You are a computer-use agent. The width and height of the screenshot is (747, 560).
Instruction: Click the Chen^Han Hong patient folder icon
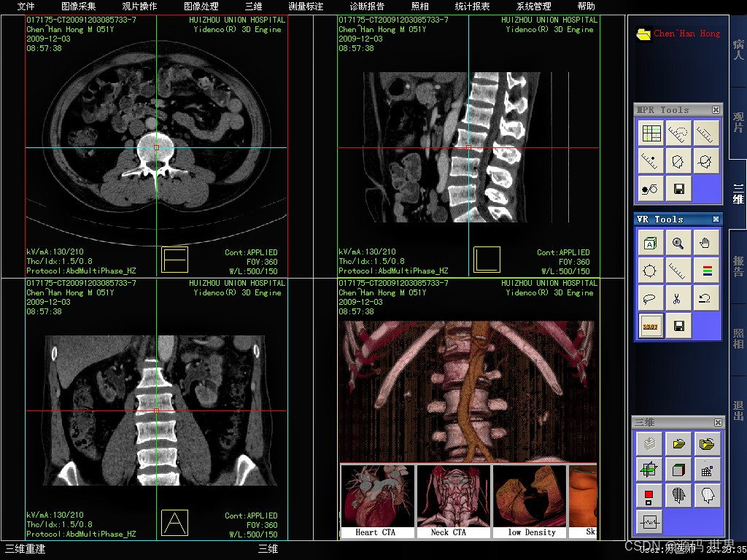pyautogui.click(x=643, y=34)
